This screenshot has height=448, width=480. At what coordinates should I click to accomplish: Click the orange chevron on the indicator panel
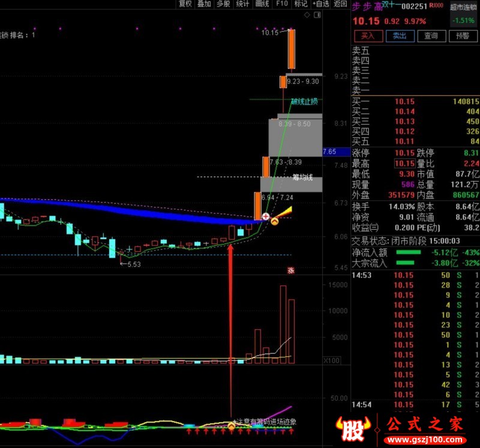point(232,426)
